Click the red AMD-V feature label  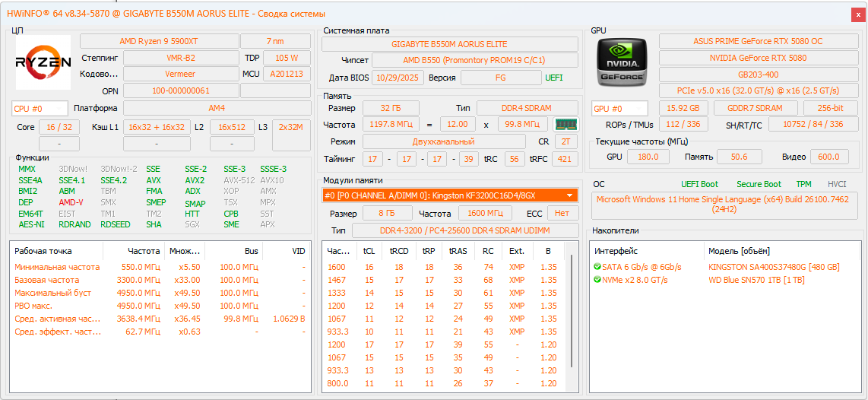[x=71, y=202]
